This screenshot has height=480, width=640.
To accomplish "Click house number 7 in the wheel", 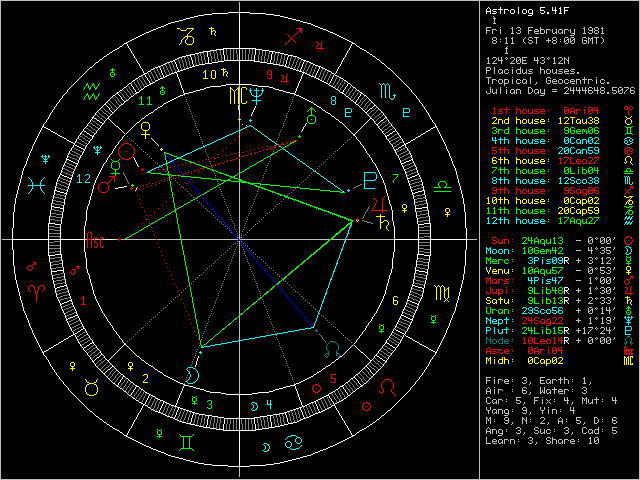I will [395, 179].
